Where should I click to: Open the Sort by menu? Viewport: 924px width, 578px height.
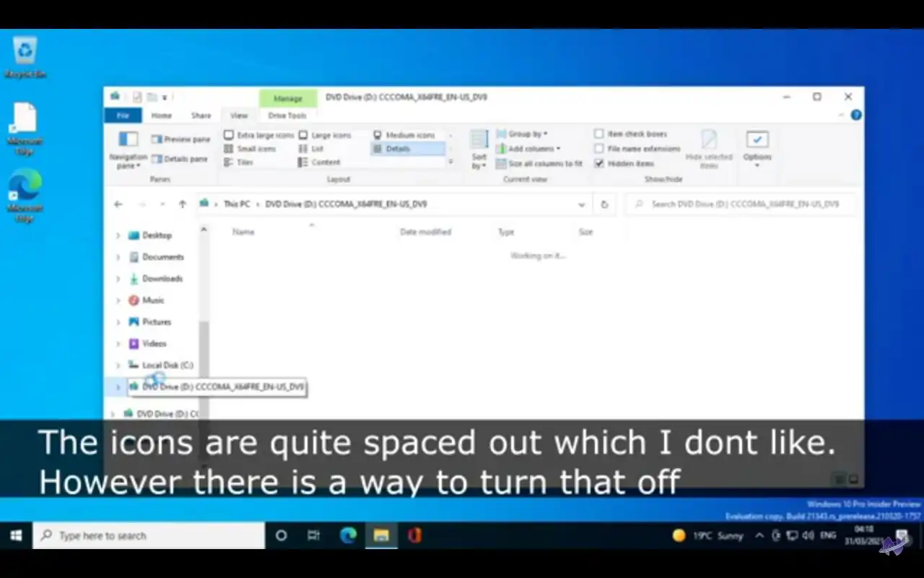pyautogui.click(x=479, y=150)
